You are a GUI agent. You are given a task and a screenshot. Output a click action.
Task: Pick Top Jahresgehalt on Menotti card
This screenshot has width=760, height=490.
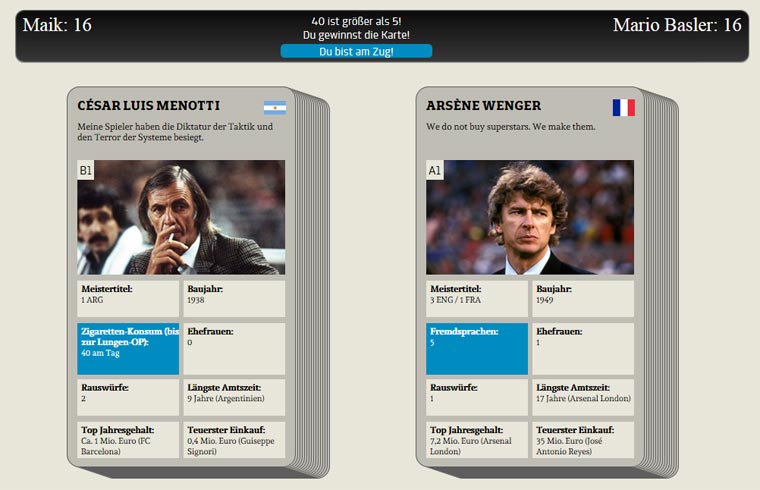coord(128,440)
